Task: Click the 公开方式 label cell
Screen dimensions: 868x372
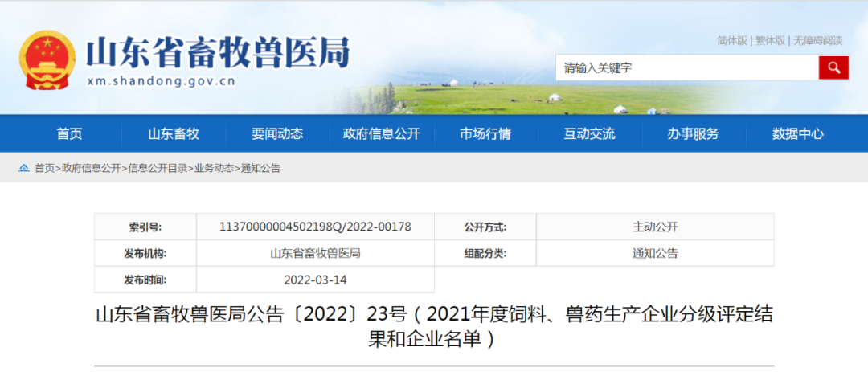Action: click(485, 227)
